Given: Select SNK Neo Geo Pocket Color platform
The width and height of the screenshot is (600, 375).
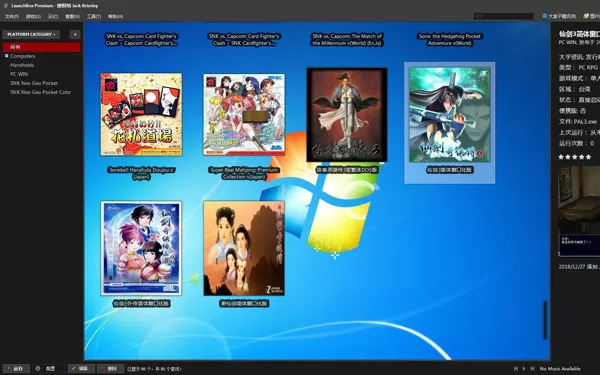Looking at the screenshot, I should [x=41, y=92].
